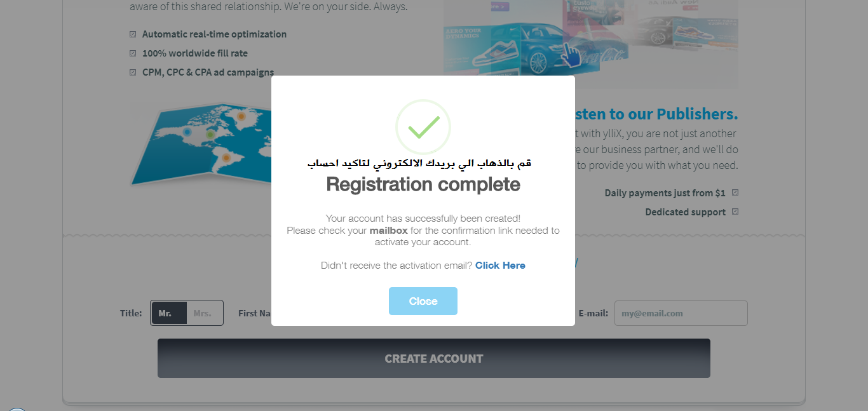Image resolution: width=868 pixels, height=411 pixels.
Task: Select the Mrs. title option
Action: click(205, 313)
